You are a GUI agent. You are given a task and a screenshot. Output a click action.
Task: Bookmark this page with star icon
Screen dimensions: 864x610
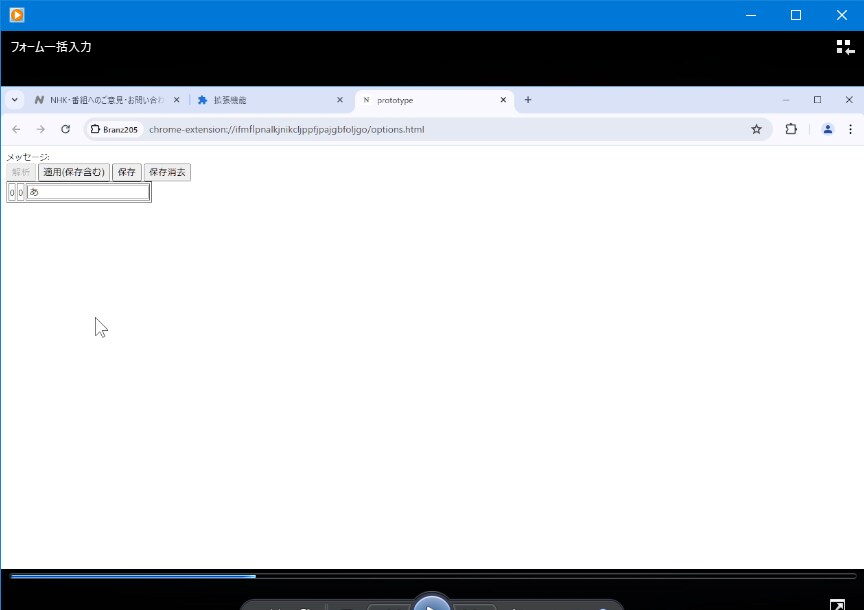pos(756,129)
